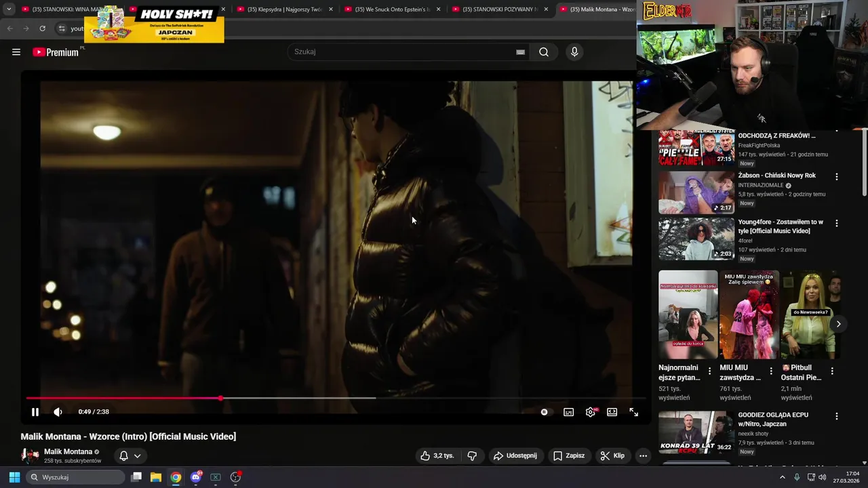Show next Shorts with the right chevron

point(838,324)
